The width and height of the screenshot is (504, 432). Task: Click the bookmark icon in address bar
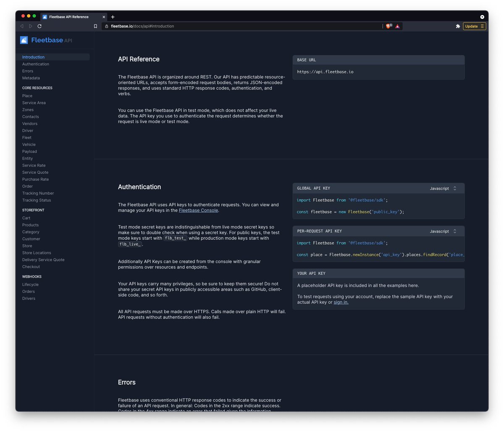point(95,26)
